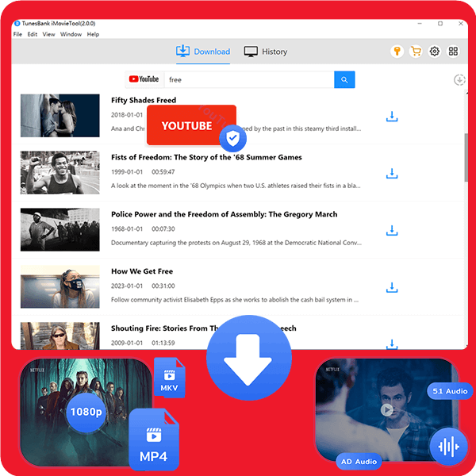Click description starting 'Documentary capturing the protests'
This screenshot has height=476, width=476.
pyautogui.click(x=236, y=243)
